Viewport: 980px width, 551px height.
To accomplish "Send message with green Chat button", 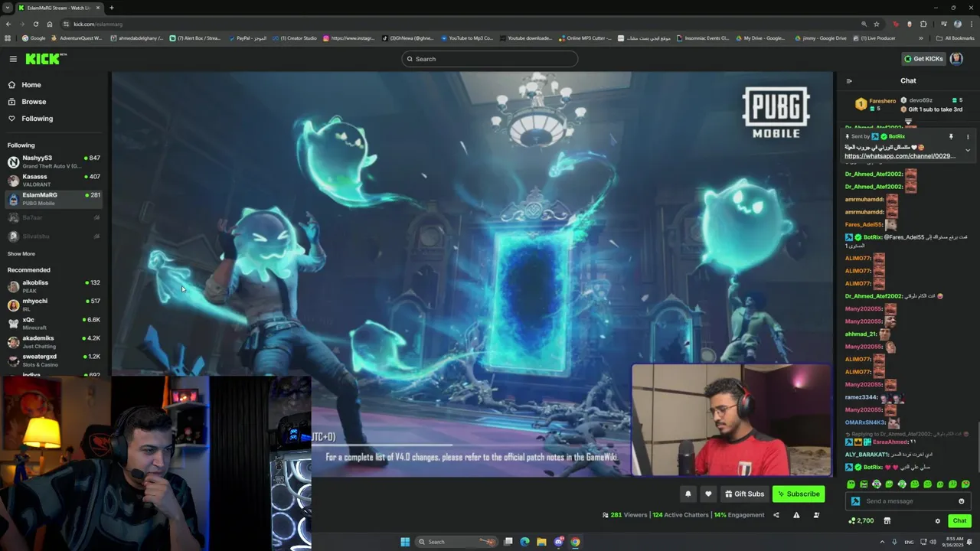I will 959,521.
